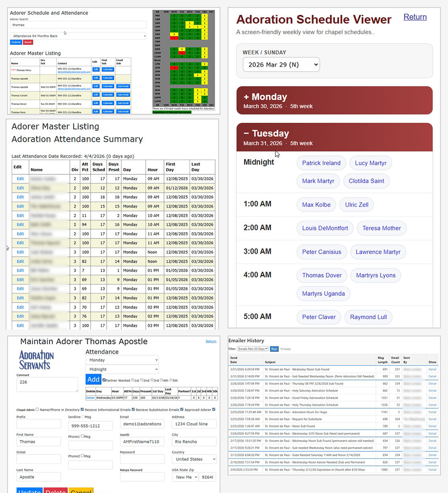Toggle the Partner Wanted checkbox

tap(104, 380)
